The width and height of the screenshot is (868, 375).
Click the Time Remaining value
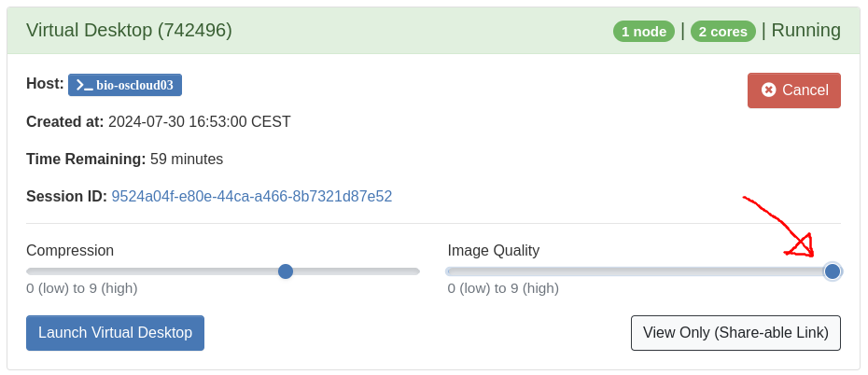pyautogui.click(x=186, y=160)
